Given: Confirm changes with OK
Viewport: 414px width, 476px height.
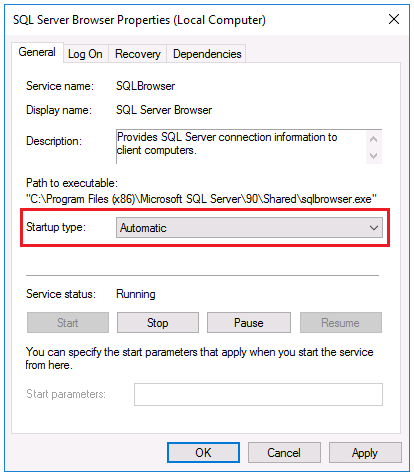Looking at the screenshot, I should [203, 453].
